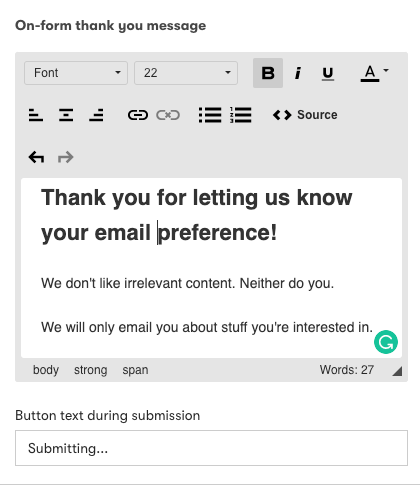Image resolution: width=420 pixels, height=489 pixels.
Task: Toggle underline formatting button
Action: click(328, 73)
